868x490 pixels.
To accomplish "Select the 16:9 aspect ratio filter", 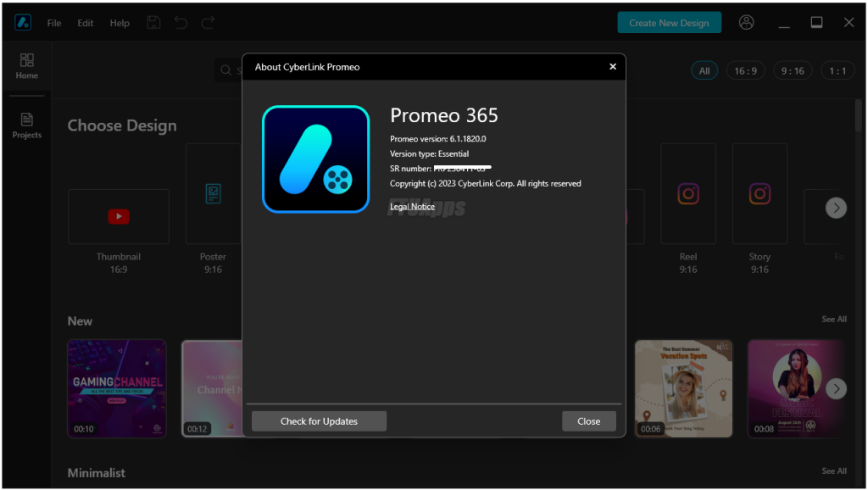I will tap(745, 71).
